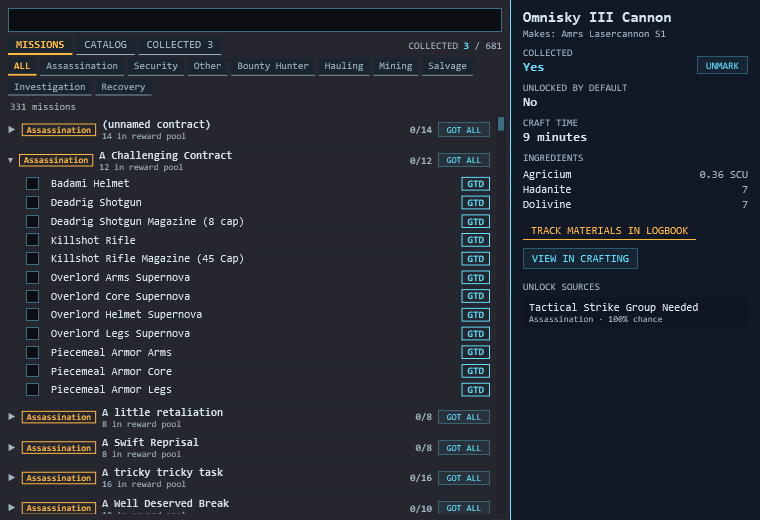
Task: Expand A little retaliation mission
Action: [x=12, y=417]
